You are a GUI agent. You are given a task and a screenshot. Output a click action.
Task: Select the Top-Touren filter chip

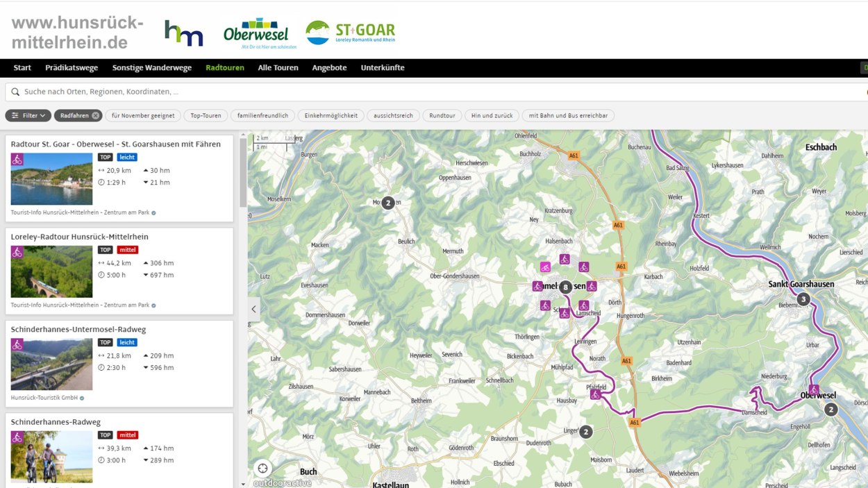point(206,116)
